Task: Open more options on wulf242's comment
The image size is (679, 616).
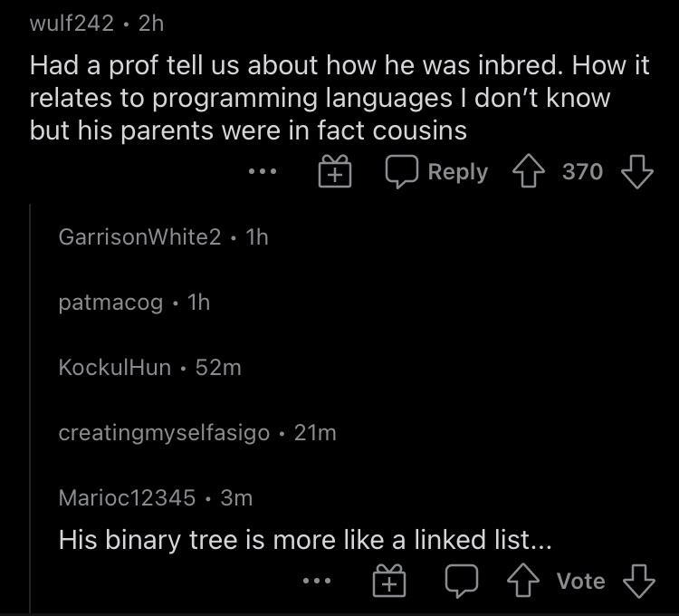Action: (x=263, y=172)
